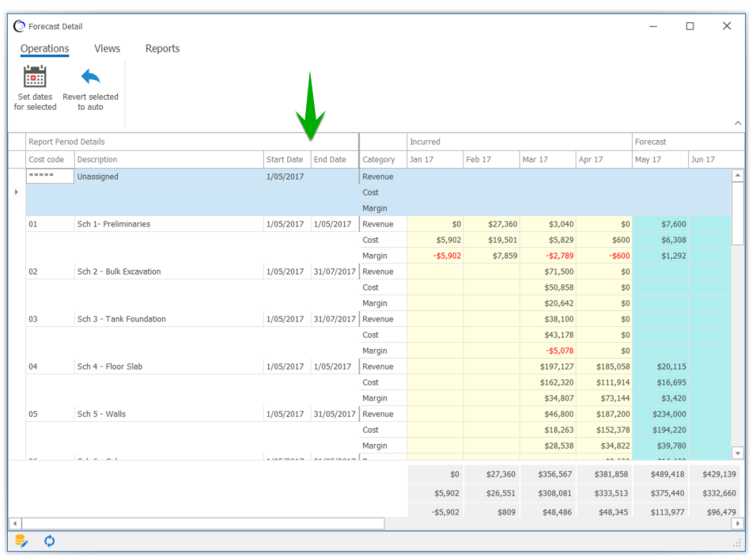The image size is (756, 558).
Task: Click the vertical scrollbar up arrow
Action: pyautogui.click(x=738, y=175)
